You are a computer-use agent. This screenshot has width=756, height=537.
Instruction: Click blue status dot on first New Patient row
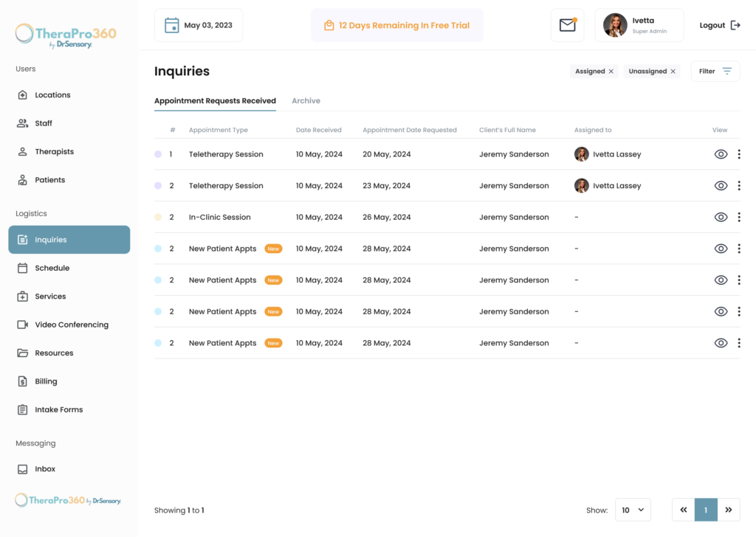158,249
